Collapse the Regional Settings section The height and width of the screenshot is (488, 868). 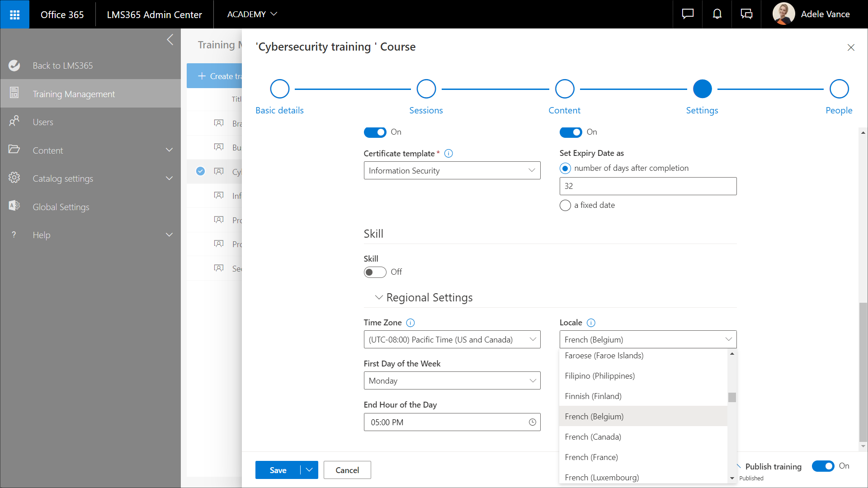coord(379,297)
